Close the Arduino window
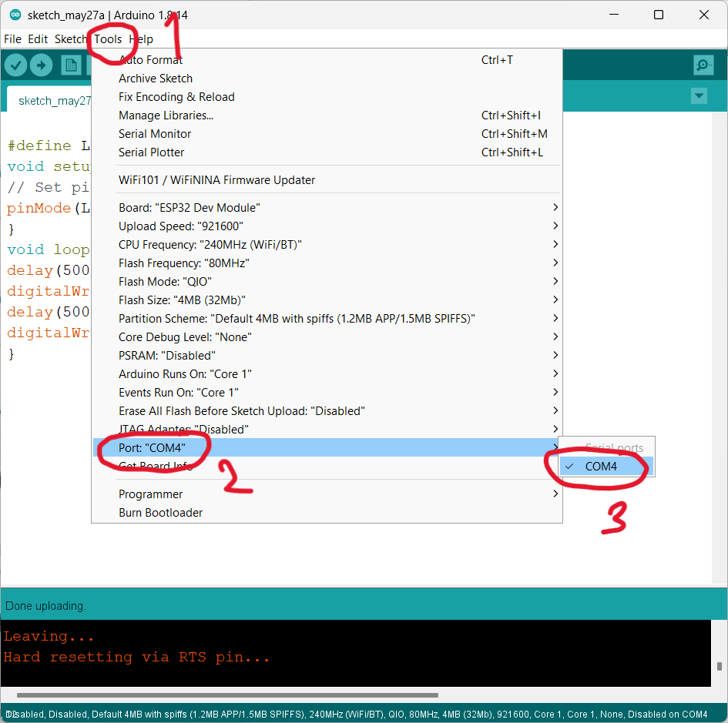 coord(704,15)
